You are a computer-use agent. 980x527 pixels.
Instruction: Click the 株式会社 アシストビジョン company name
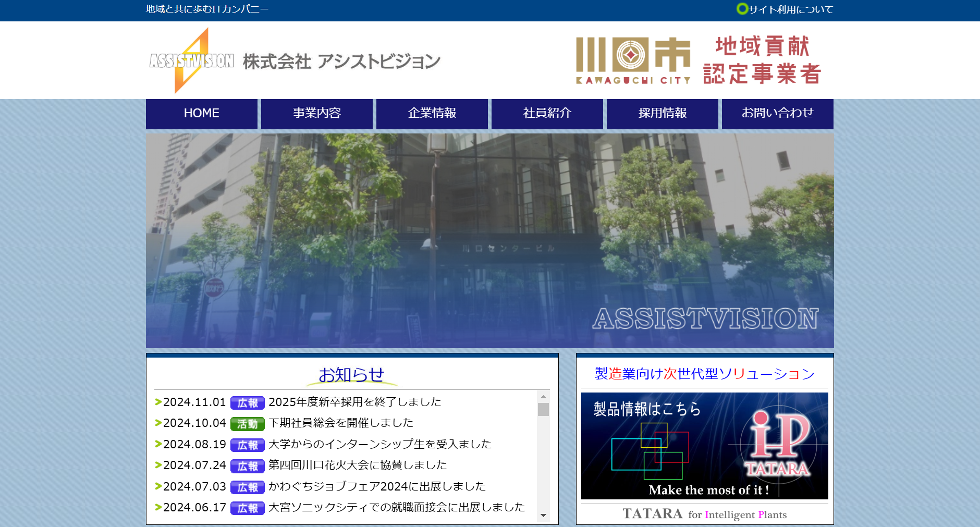coord(342,62)
